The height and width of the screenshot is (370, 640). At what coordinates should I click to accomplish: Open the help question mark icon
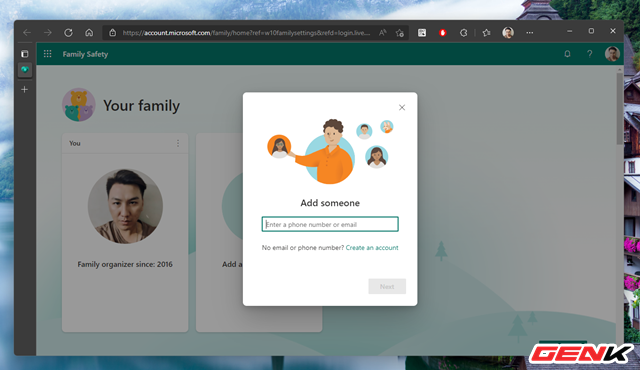589,54
